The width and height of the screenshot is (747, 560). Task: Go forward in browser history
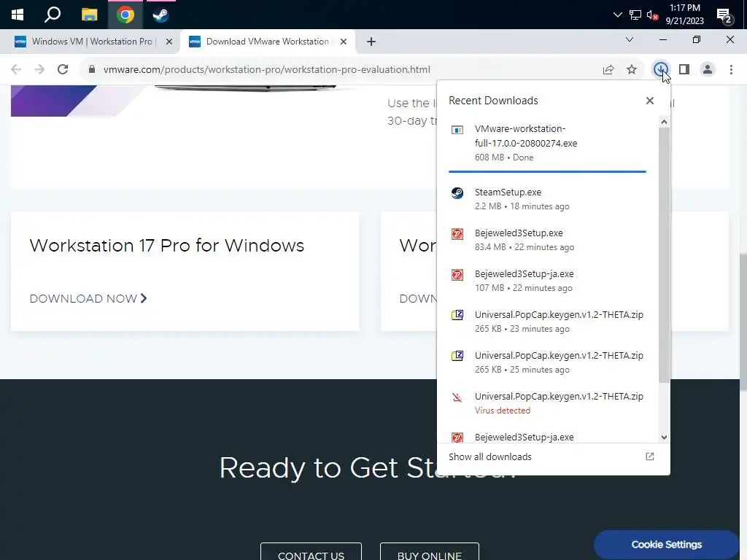coord(39,69)
